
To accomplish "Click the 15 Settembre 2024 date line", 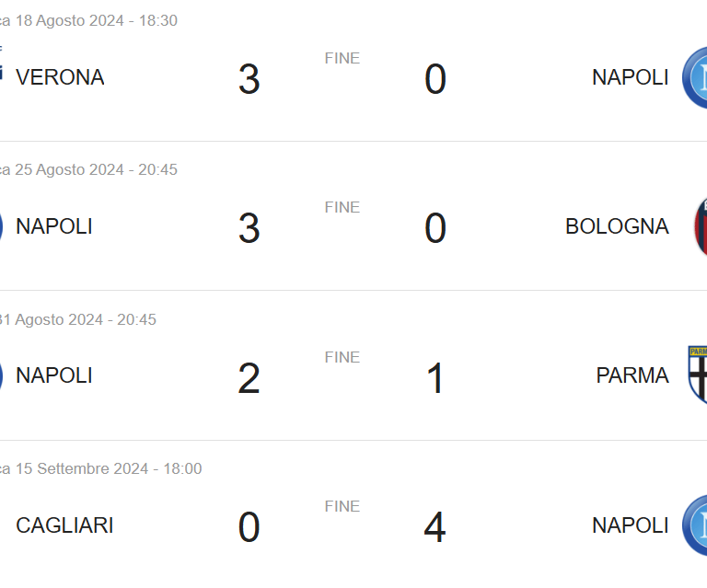I will click(100, 468).
